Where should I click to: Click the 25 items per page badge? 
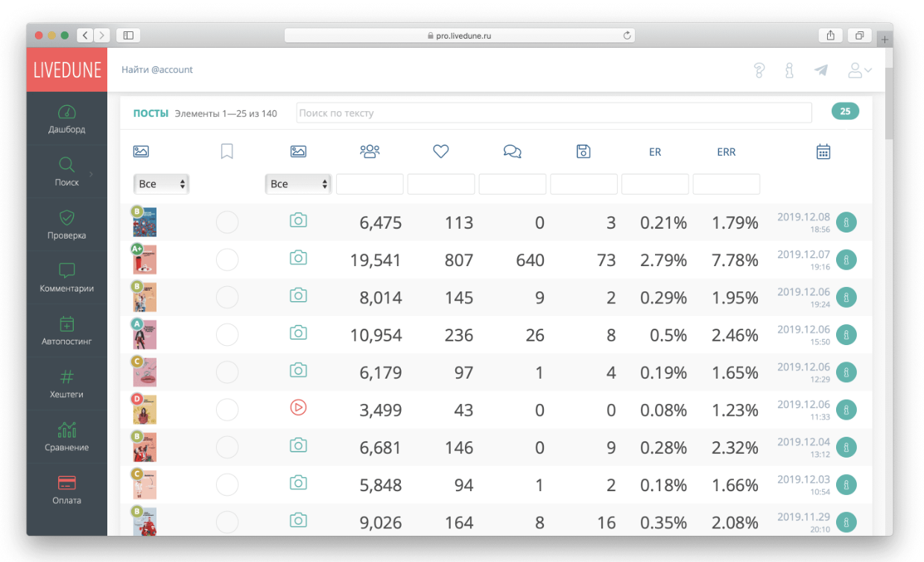[845, 112]
